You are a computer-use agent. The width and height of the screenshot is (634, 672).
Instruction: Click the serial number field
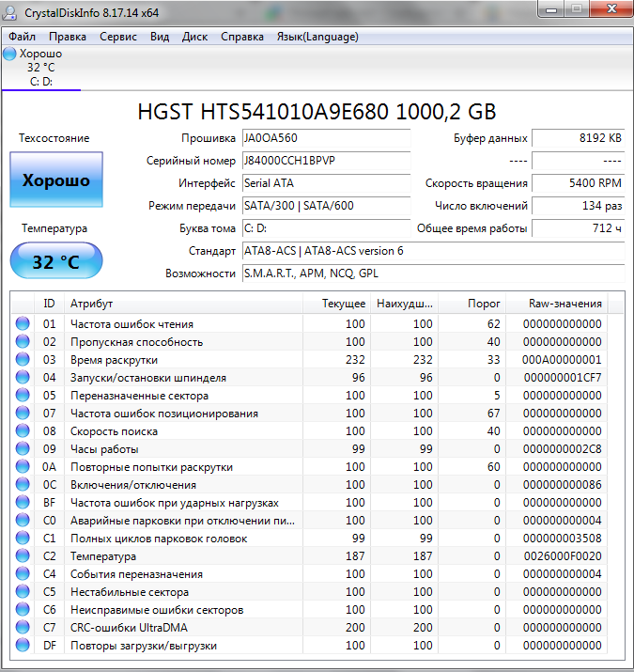(x=325, y=161)
